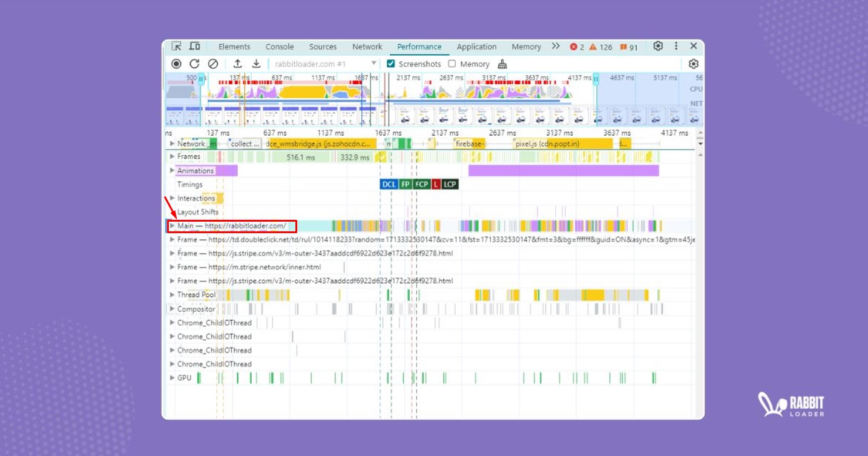Click the load profile upload icon
Screen dimensions: 868x456
click(x=238, y=64)
